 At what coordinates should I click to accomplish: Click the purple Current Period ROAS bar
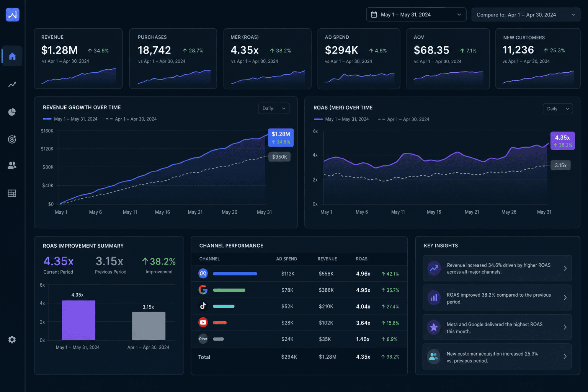point(78,320)
